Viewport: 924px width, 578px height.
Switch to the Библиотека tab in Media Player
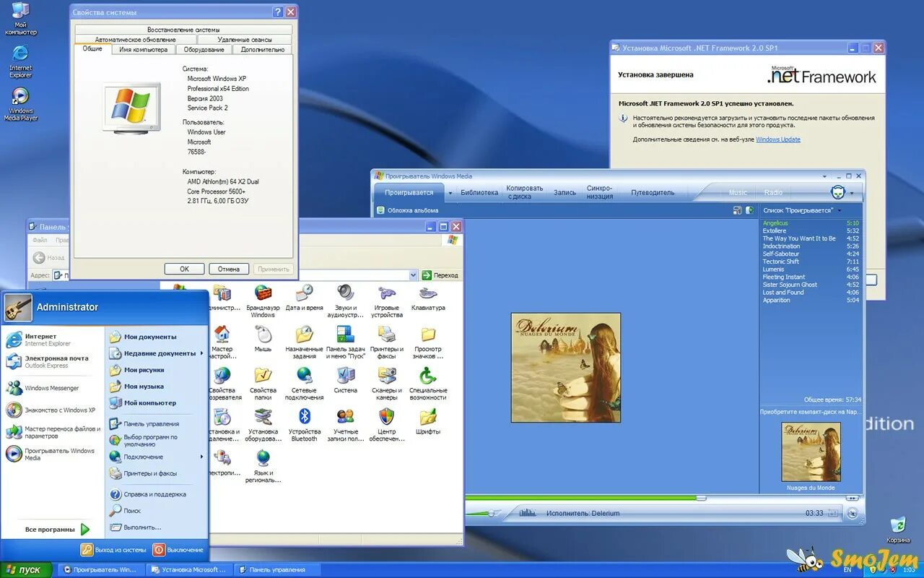point(479,192)
